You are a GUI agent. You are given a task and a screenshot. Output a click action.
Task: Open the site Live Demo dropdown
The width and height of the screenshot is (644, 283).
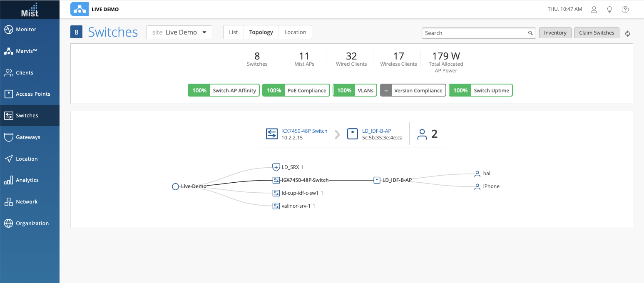[179, 32]
